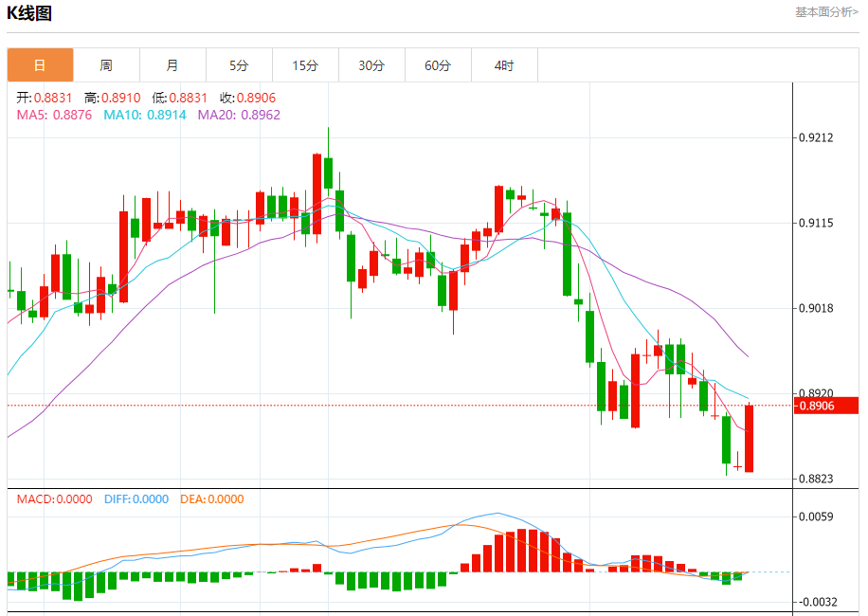Click the MA20: 0.8962 label
The width and height of the screenshot is (868, 616).
(239, 115)
